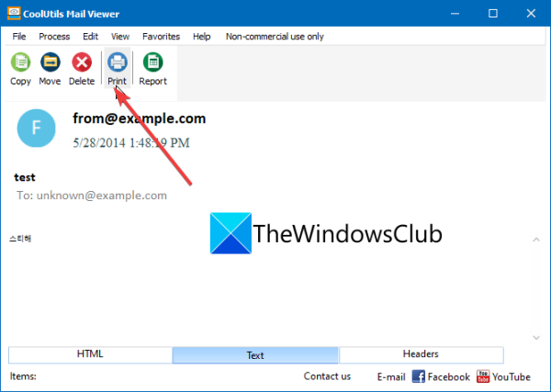The width and height of the screenshot is (551, 392).
Task: Click the sender address from@example.com
Action: click(140, 118)
